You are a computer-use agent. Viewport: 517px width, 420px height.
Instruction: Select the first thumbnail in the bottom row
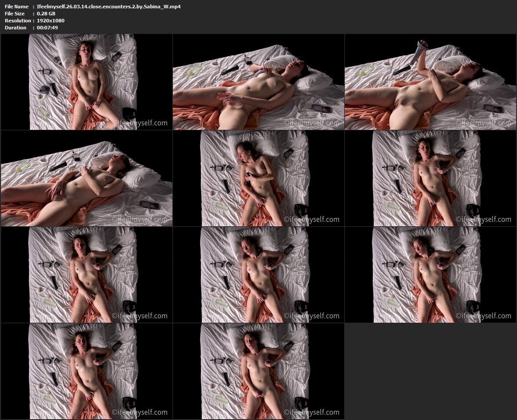click(86, 371)
